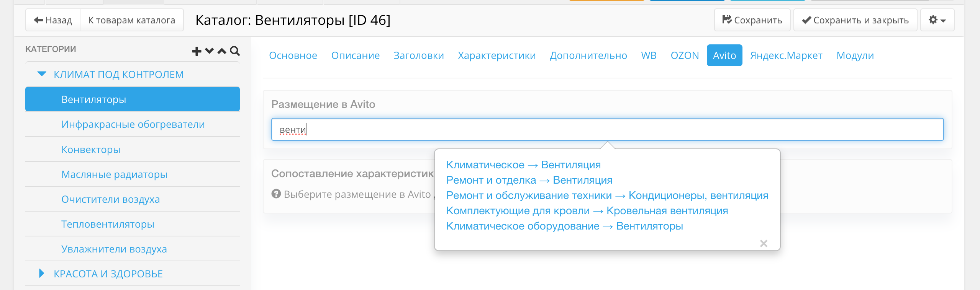Collapse the КЛИМАТ ПОД КОНТРОЛЕМ category

(42, 74)
